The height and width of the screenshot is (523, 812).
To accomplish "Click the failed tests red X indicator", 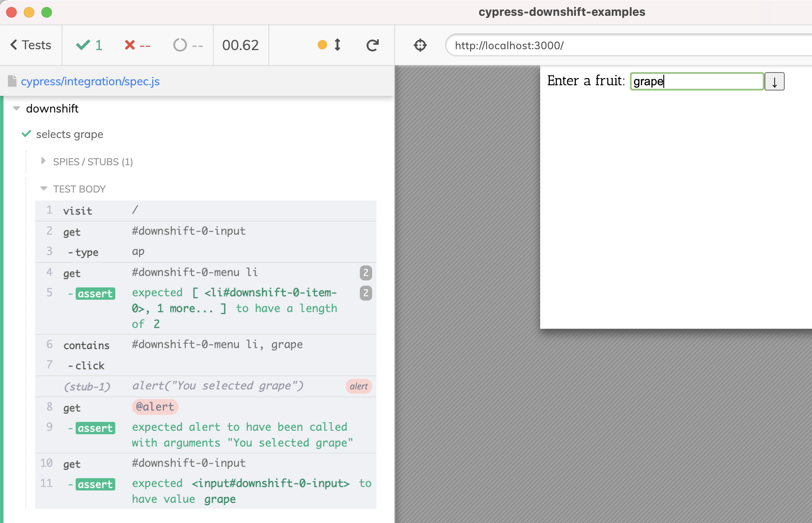I will tap(137, 45).
